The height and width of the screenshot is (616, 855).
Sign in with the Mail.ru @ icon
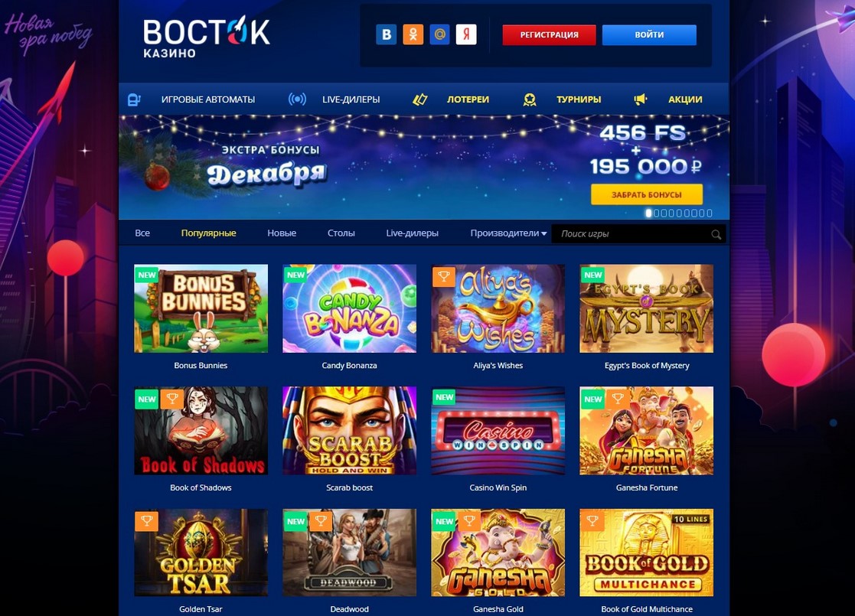439,34
